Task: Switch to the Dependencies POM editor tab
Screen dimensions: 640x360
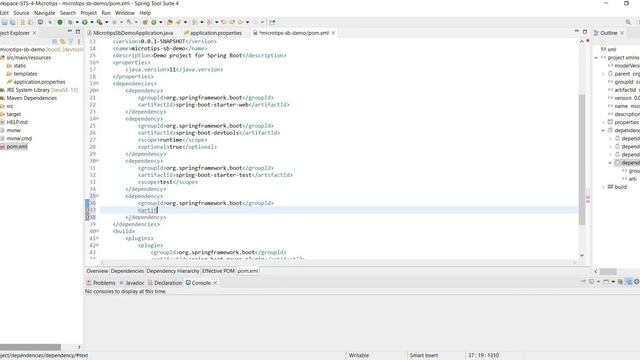Action: [x=127, y=271]
